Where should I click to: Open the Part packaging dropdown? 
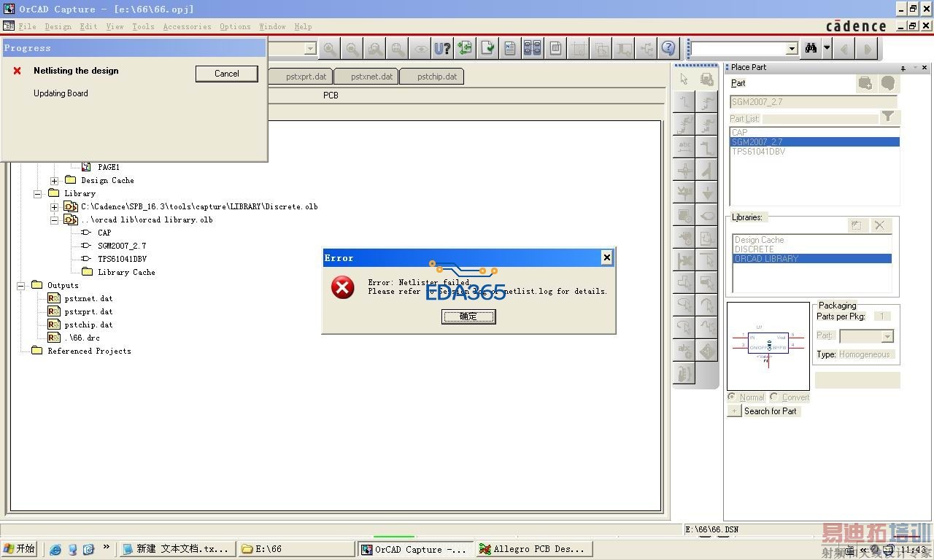(x=887, y=336)
